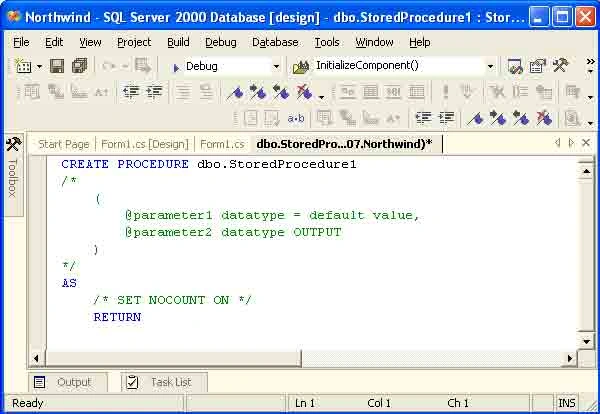600x414 pixels.
Task: Open the View menu
Action: (90, 42)
